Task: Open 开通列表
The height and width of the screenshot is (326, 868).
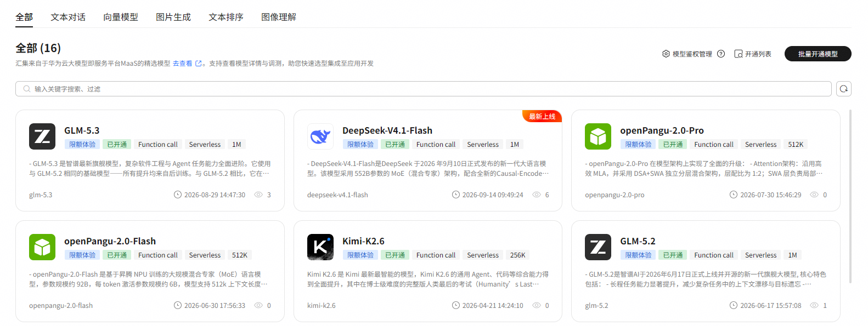Action: (x=758, y=54)
